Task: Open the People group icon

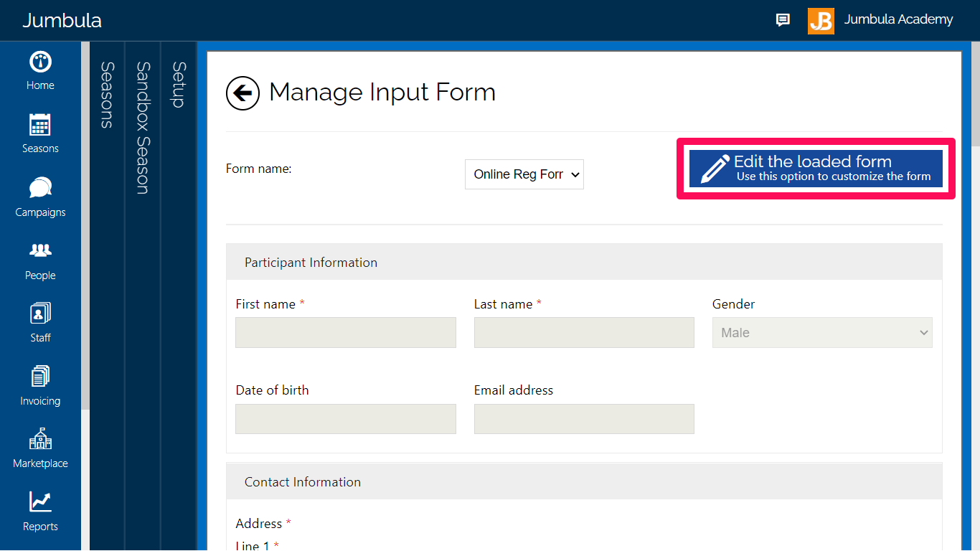Action: coord(40,251)
